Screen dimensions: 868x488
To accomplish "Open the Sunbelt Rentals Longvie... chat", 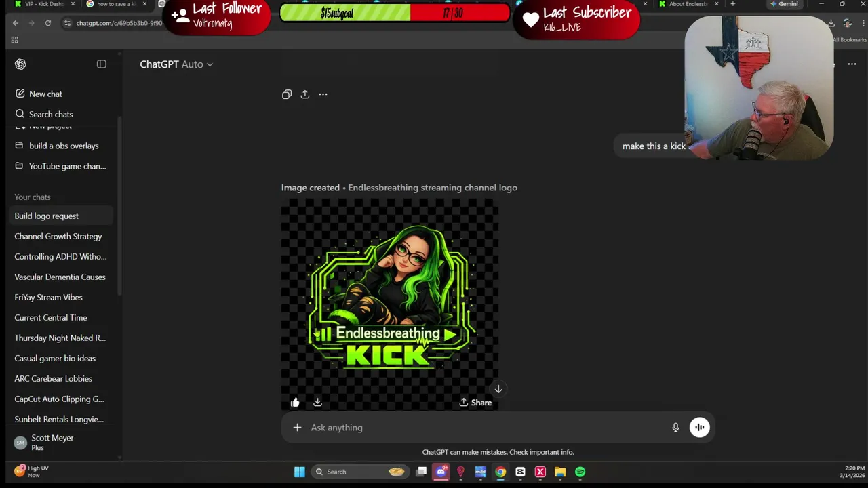I will [x=61, y=419].
